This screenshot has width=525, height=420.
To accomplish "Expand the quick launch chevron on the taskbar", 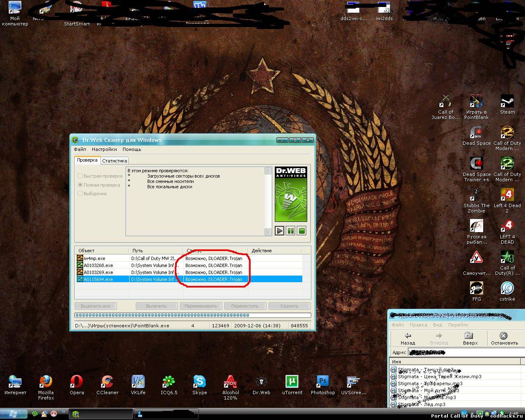I will tap(64, 412).
